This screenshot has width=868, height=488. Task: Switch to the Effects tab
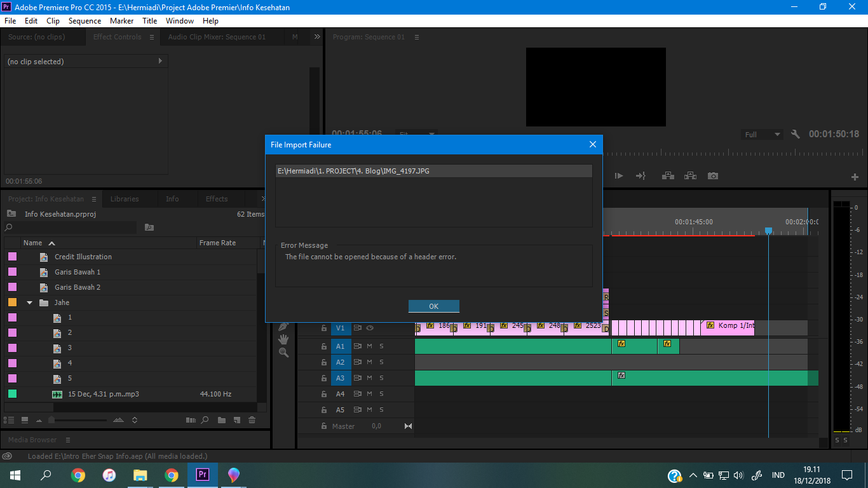click(x=217, y=199)
